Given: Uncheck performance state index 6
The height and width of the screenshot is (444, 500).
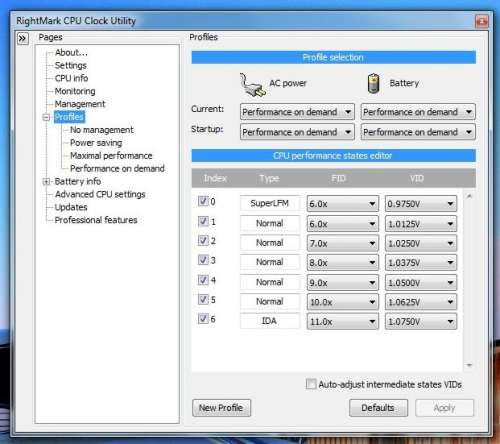Looking at the screenshot, I should [203, 318].
